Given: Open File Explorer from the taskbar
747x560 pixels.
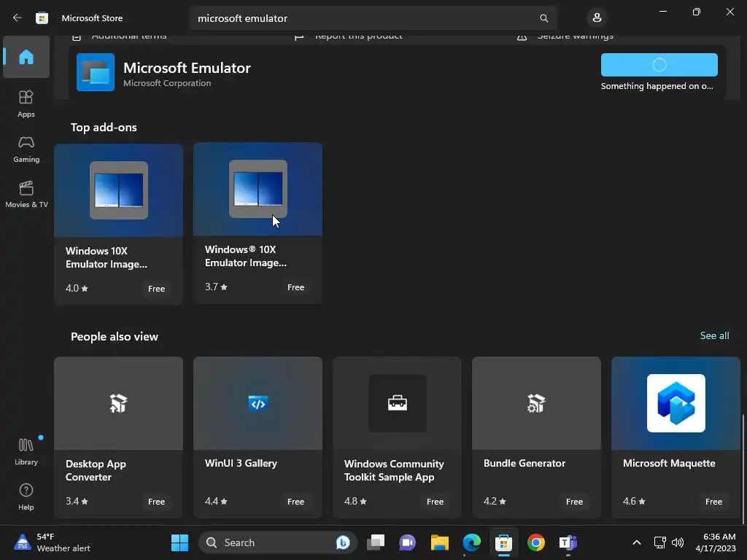Looking at the screenshot, I should coord(440,542).
